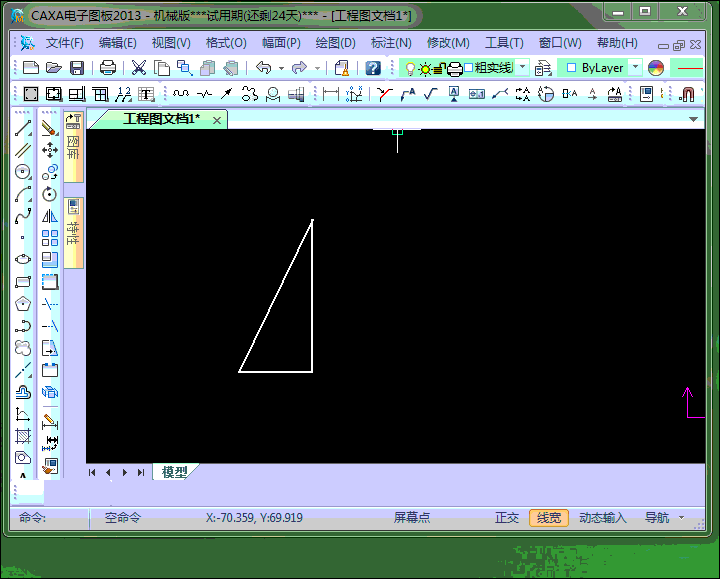The image size is (720, 579).
Task: Toggle 正交 orthogonal mode
Action: [507, 518]
